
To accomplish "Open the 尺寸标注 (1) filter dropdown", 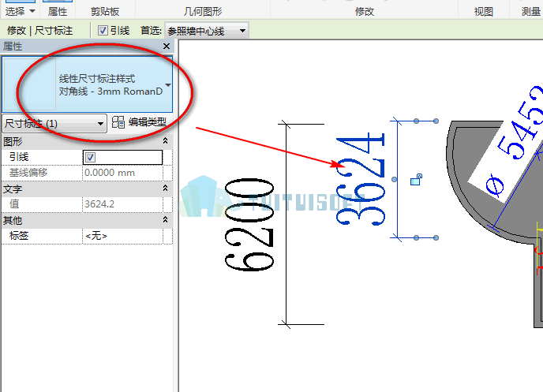I will tap(54, 124).
